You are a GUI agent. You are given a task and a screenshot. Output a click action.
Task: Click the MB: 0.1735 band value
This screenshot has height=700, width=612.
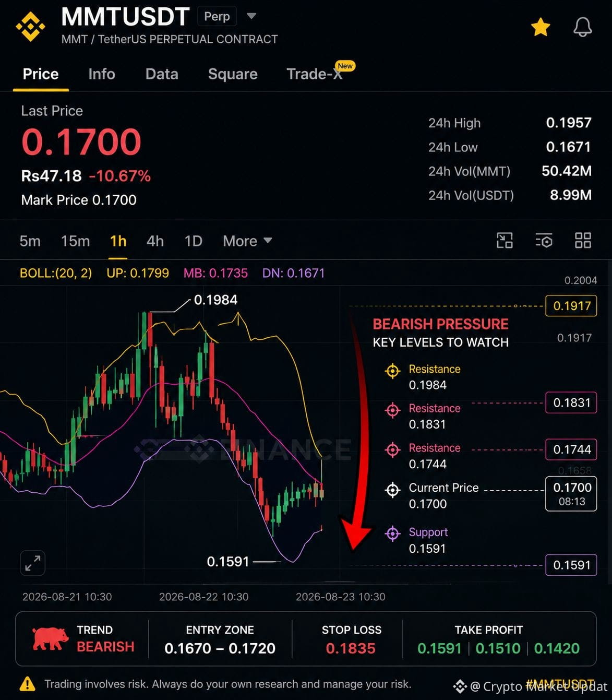click(x=215, y=273)
